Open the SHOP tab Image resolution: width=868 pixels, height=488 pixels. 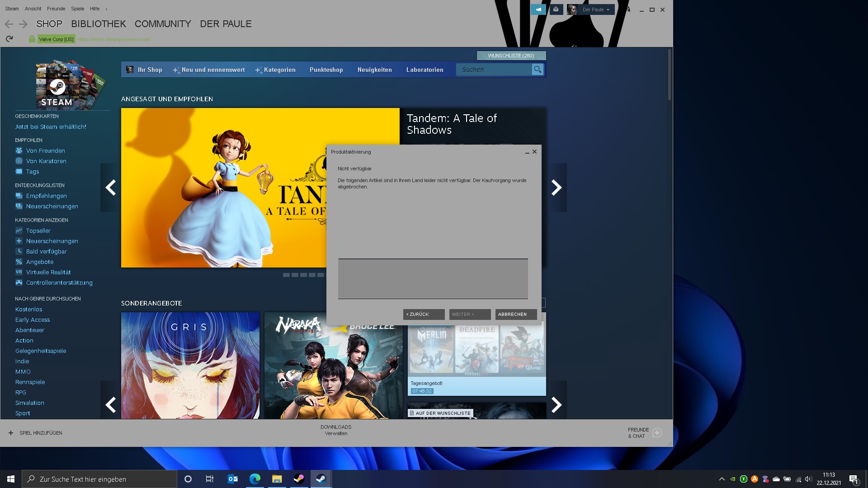(x=49, y=24)
